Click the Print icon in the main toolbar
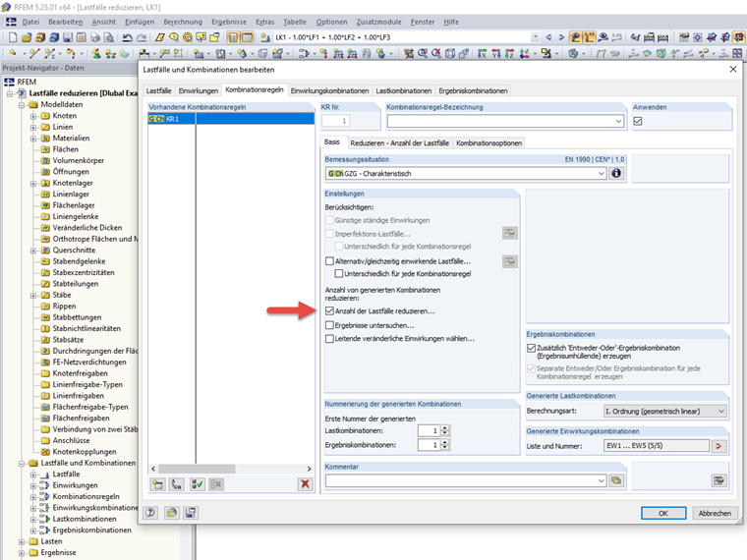 [95, 37]
